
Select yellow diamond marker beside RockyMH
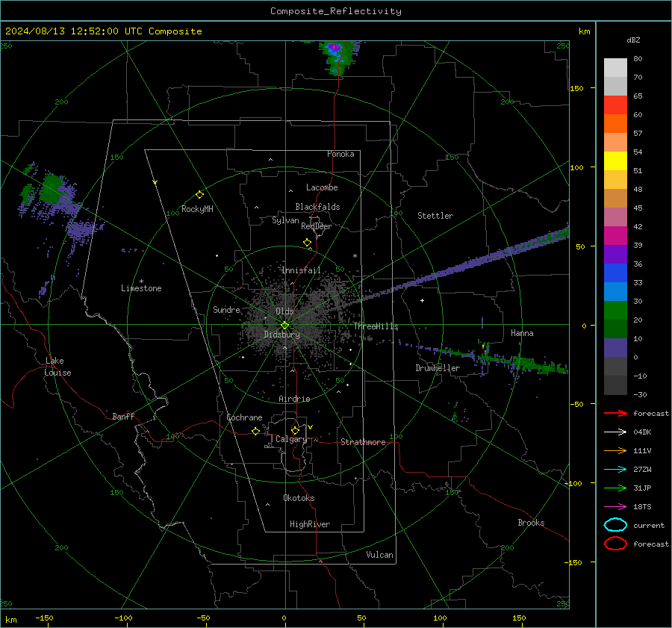pyautogui.click(x=199, y=195)
